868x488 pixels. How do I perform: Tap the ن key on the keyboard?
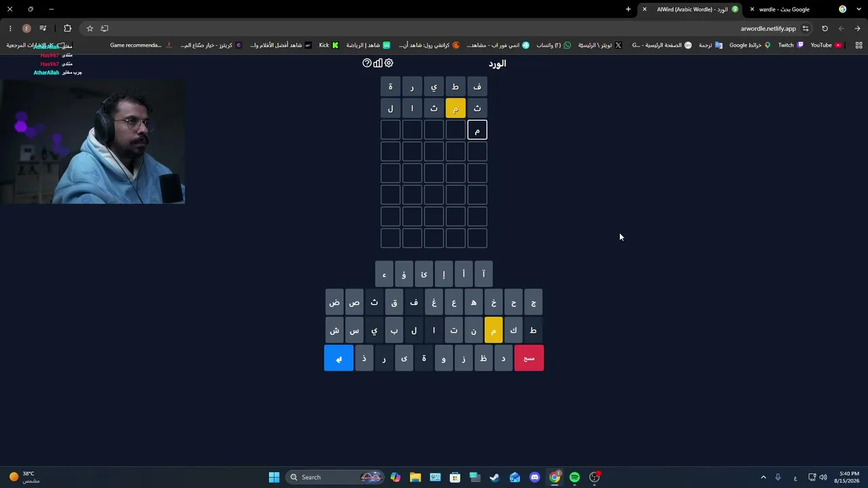tap(474, 330)
